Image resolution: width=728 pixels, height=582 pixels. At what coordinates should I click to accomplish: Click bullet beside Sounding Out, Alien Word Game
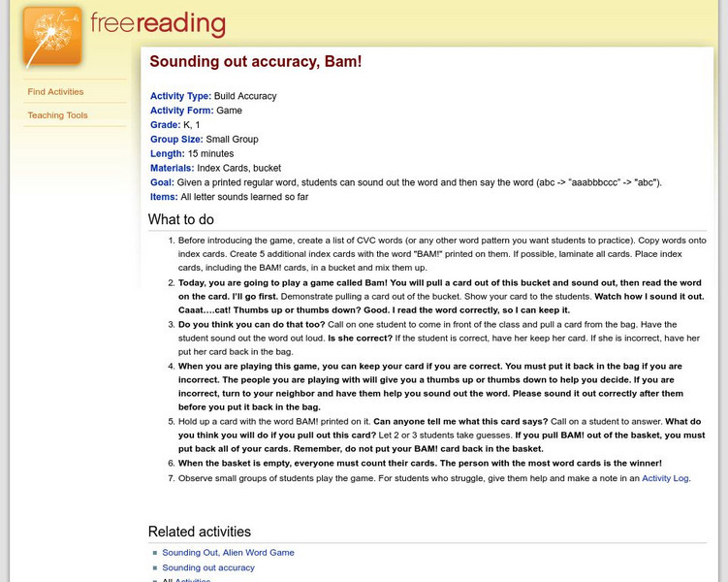tap(155, 553)
